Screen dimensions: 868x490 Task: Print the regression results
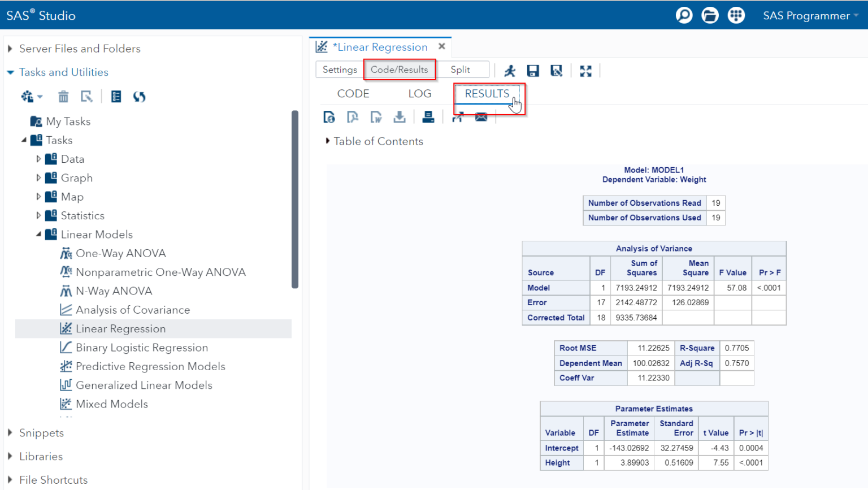[428, 117]
